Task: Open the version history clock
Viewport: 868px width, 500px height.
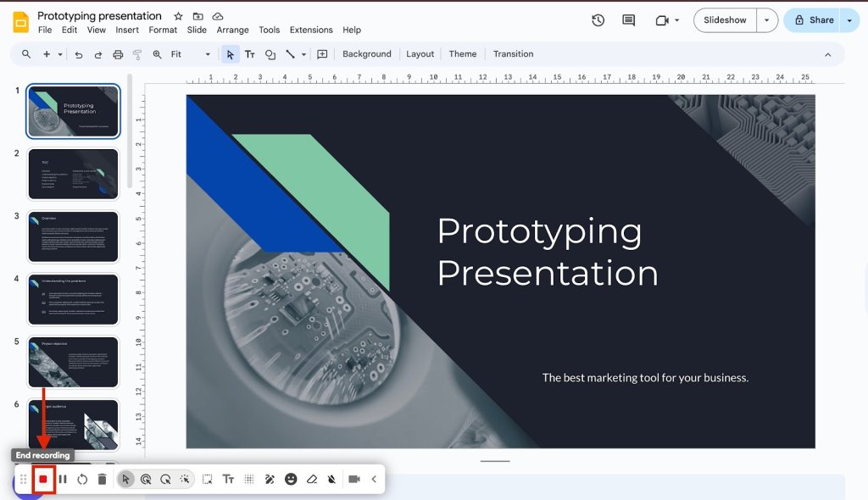Action: tap(598, 20)
